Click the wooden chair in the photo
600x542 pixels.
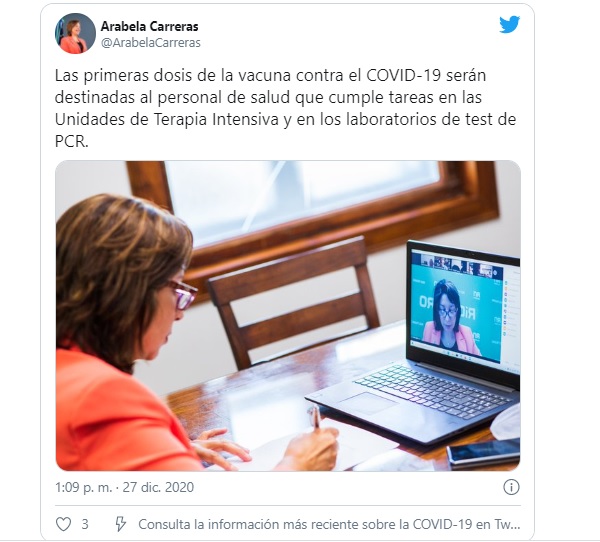293,300
